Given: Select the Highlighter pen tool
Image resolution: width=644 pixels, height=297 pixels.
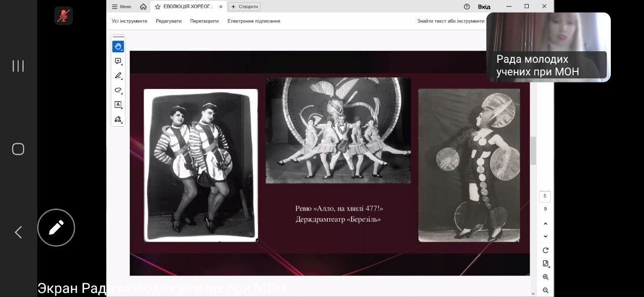Looking at the screenshot, I should (118, 76).
